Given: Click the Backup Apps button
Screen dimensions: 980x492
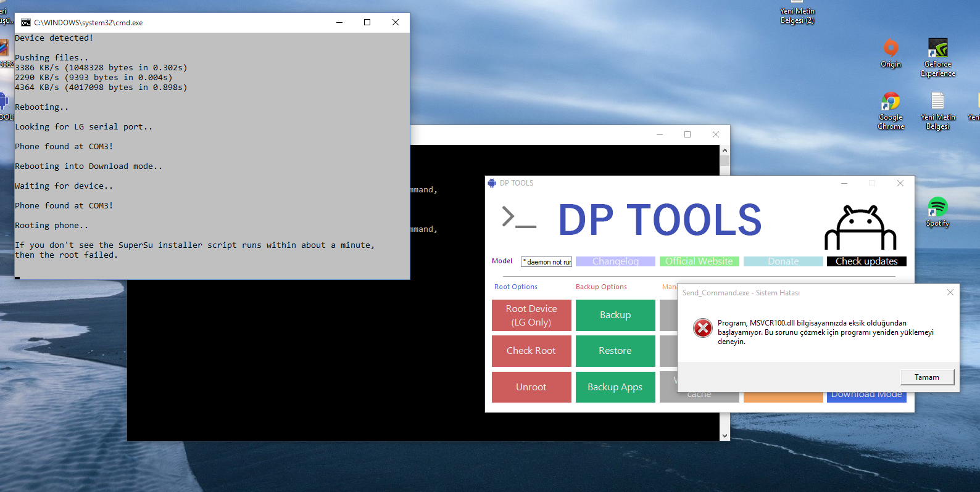Looking at the screenshot, I should coord(615,387).
